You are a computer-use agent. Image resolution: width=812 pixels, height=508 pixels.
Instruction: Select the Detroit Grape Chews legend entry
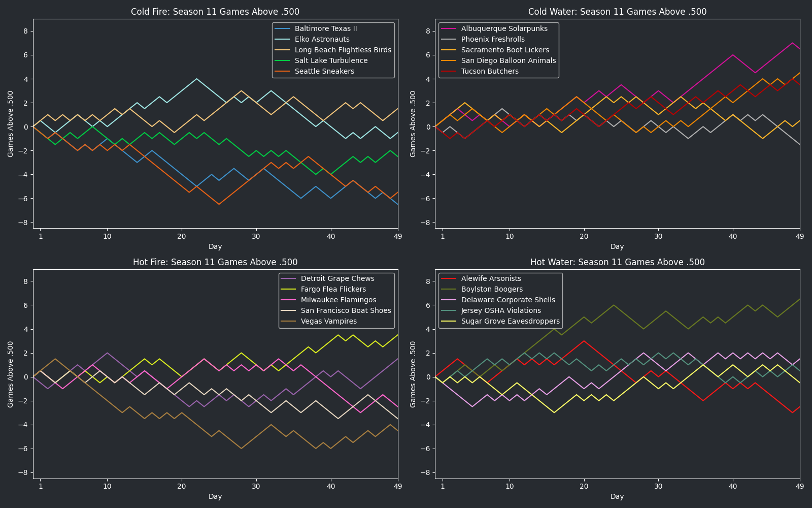click(337, 278)
